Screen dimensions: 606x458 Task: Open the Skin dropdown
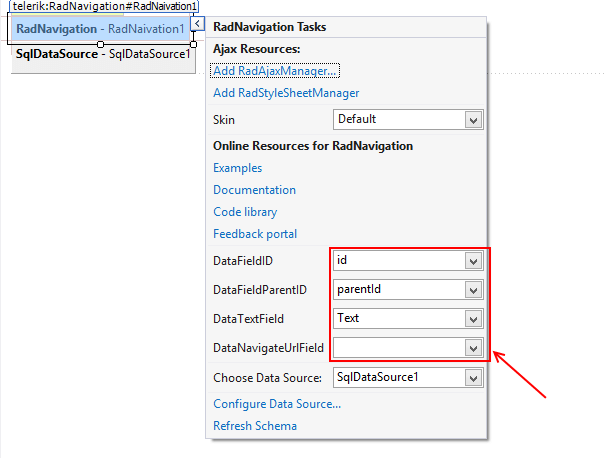(x=473, y=120)
